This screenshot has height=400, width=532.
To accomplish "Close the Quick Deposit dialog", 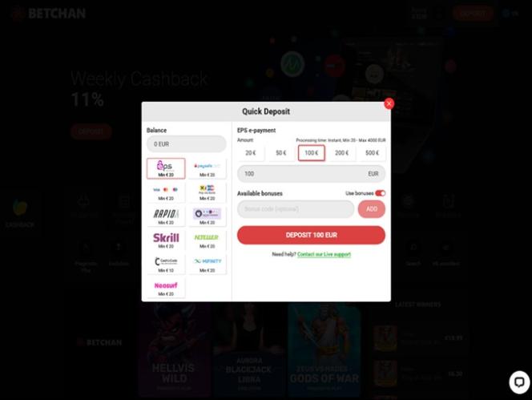I will (389, 103).
